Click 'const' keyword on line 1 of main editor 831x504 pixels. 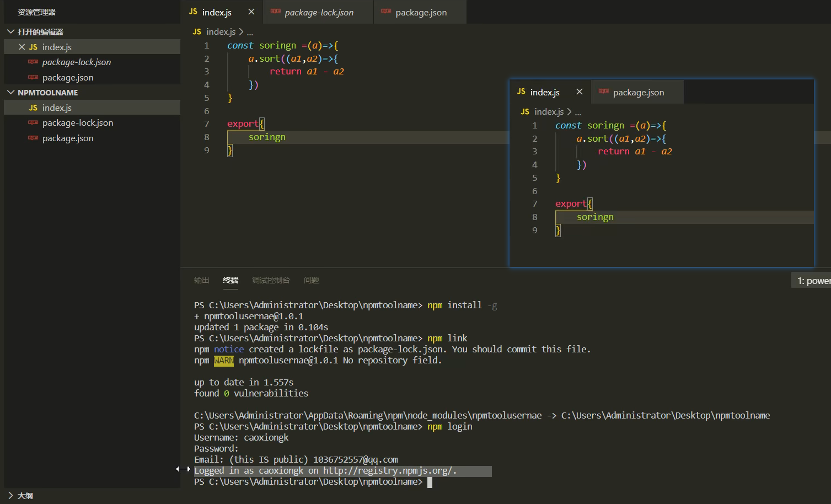click(x=240, y=45)
